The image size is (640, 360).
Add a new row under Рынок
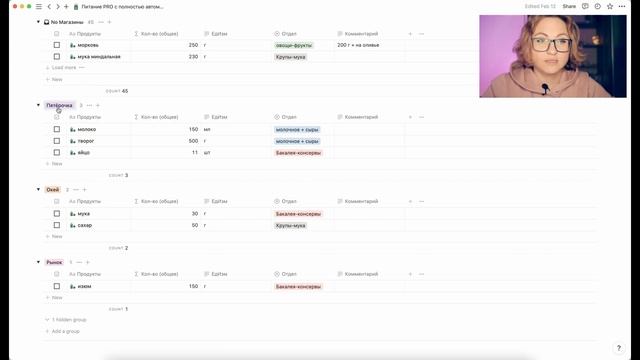(x=54, y=298)
